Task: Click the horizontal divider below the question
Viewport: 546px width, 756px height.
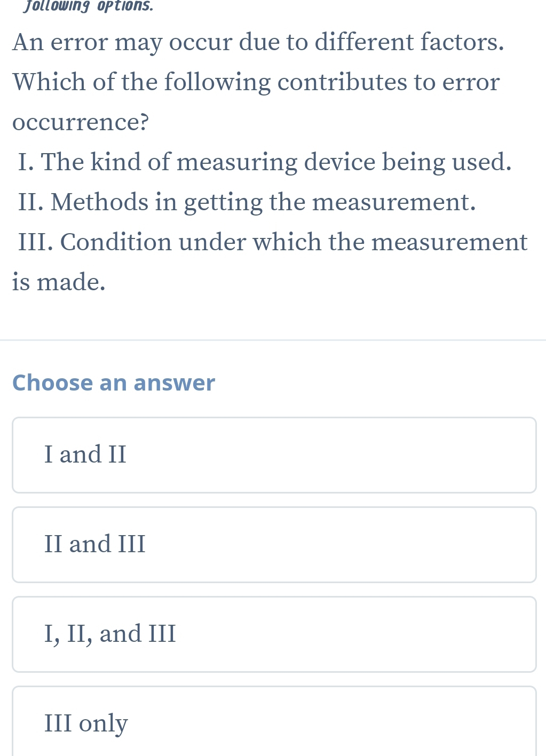Action: [x=273, y=340]
